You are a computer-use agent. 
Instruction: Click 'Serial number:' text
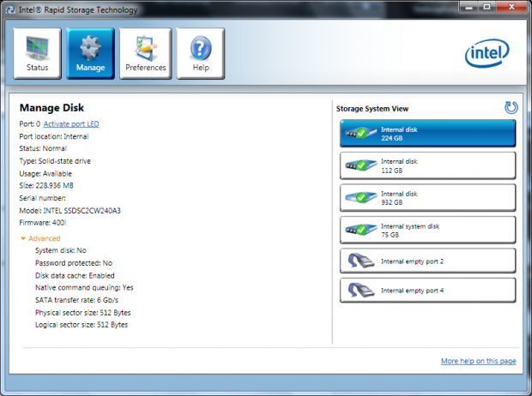42,198
